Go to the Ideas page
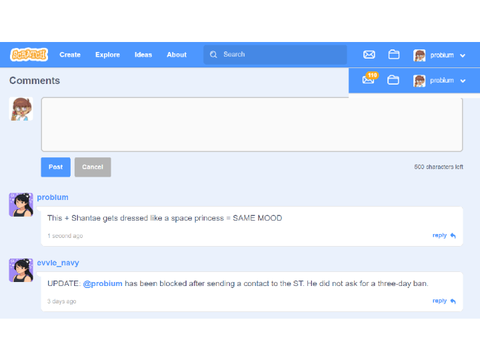Image resolution: width=480 pixels, height=360 pixels. (x=143, y=55)
